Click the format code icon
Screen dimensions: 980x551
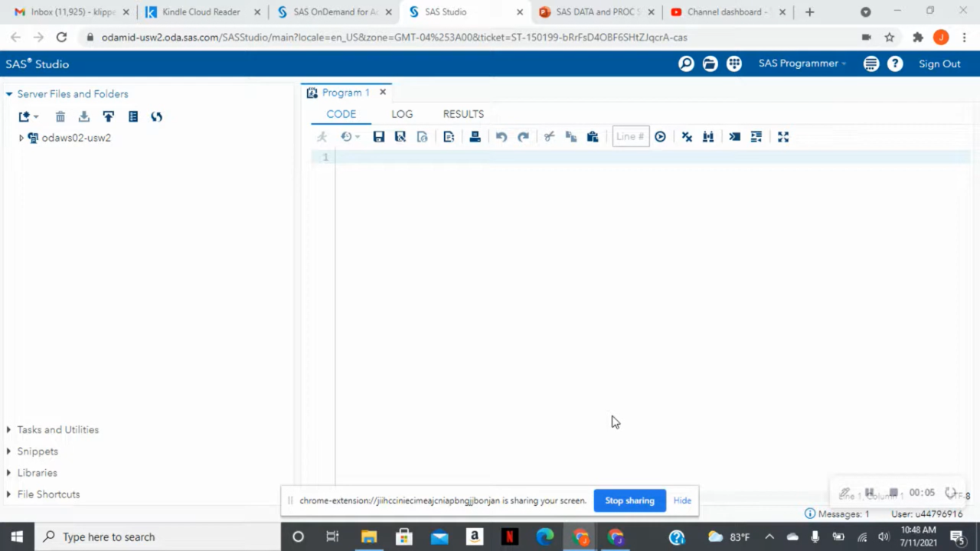[756, 137]
